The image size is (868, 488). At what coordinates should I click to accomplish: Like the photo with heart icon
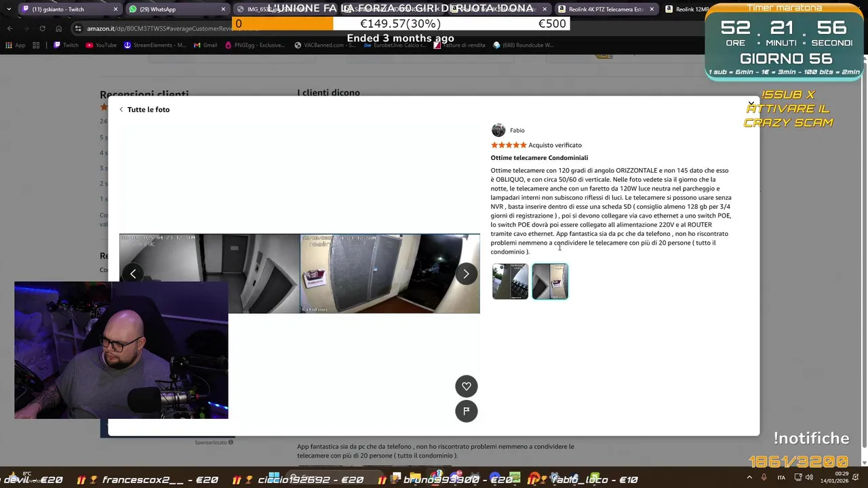pyautogui.click(x=467, y=386)
